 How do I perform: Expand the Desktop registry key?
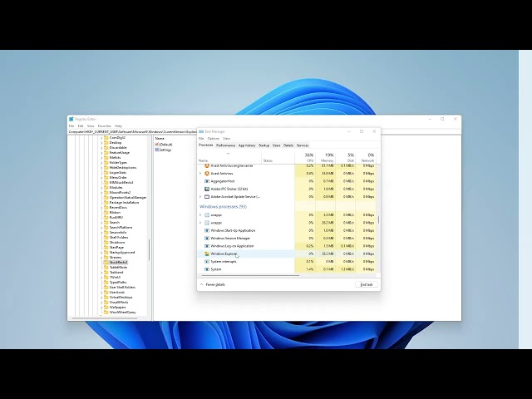click(101, 143)
